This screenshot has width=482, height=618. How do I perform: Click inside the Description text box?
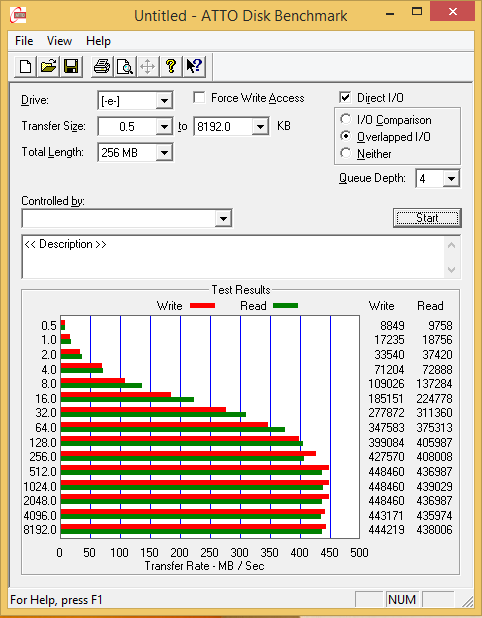(233, 257)
